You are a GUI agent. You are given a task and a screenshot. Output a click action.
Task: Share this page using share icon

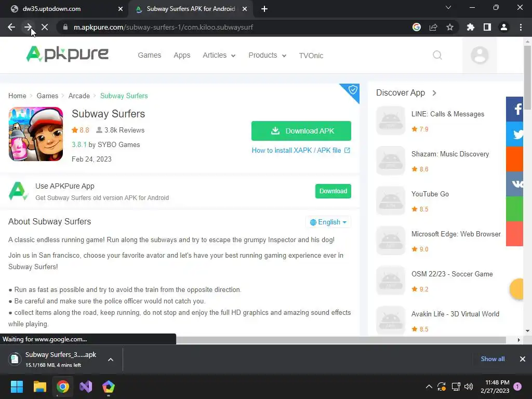click(x=433, y=27)
